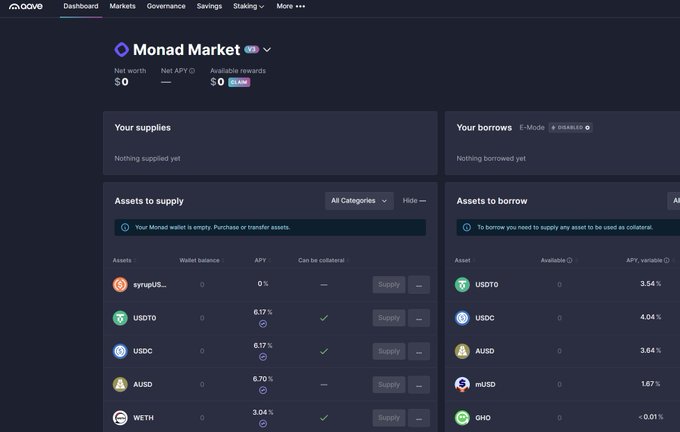This screenshot has width=680, height=432.
Task: Open more options for WETH supply row
Action: pyautogui.click(x=419, y=418)
